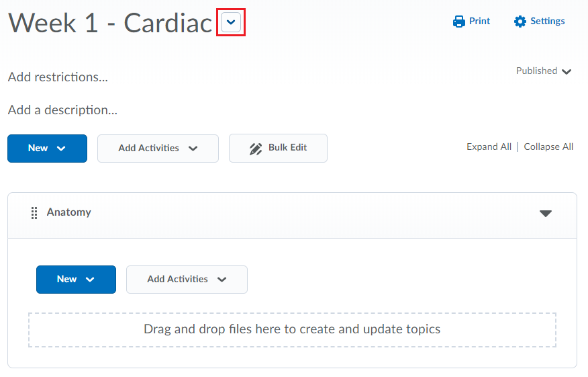This screenshot has width=588, height=377.
Task: Click the drag and drop files area
Action: [292, 330]
